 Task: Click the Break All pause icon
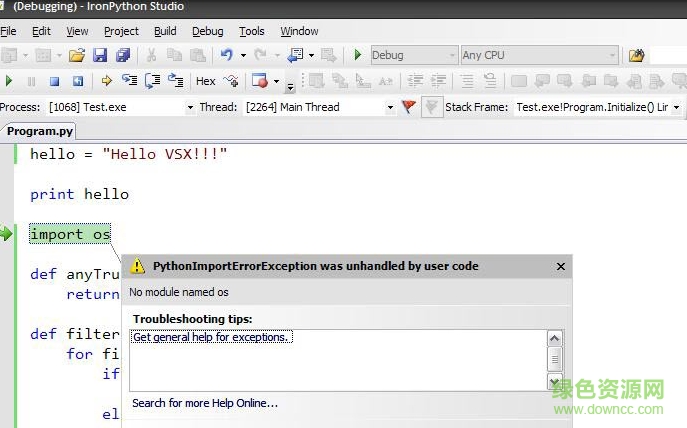[31, 81]
